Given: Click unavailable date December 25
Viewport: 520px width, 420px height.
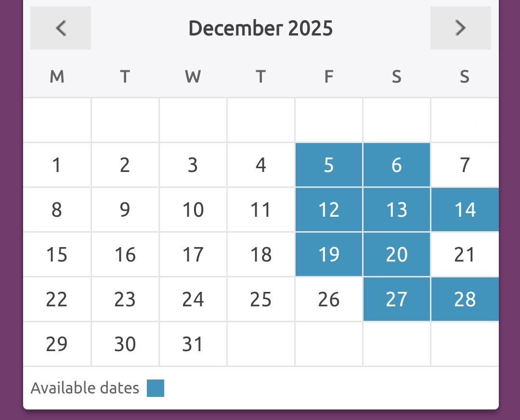Looking at the screenshot, I should (260, 299).
